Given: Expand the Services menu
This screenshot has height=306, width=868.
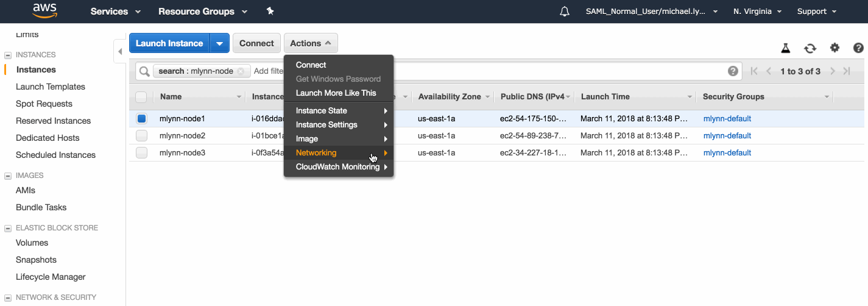Looking at the screenshot, I should click(115, 12).
